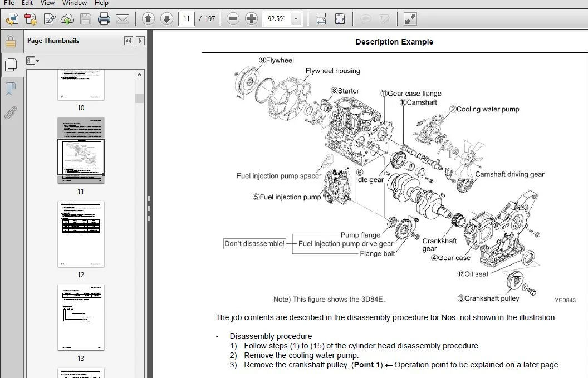Click the 92.5% zoom value field

(277, 19)
